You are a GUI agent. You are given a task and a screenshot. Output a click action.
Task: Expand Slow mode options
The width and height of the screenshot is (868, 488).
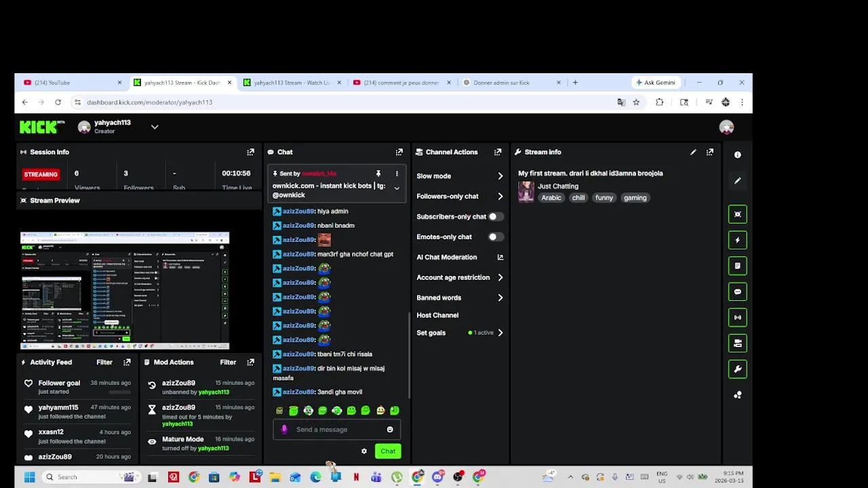[x=500, y=176]
